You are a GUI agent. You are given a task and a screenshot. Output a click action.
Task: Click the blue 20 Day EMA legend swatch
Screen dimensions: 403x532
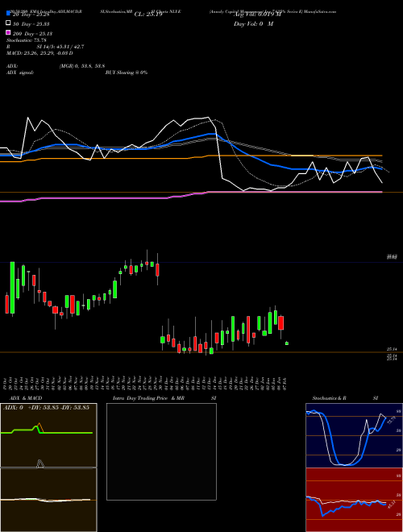pos(8,13)
